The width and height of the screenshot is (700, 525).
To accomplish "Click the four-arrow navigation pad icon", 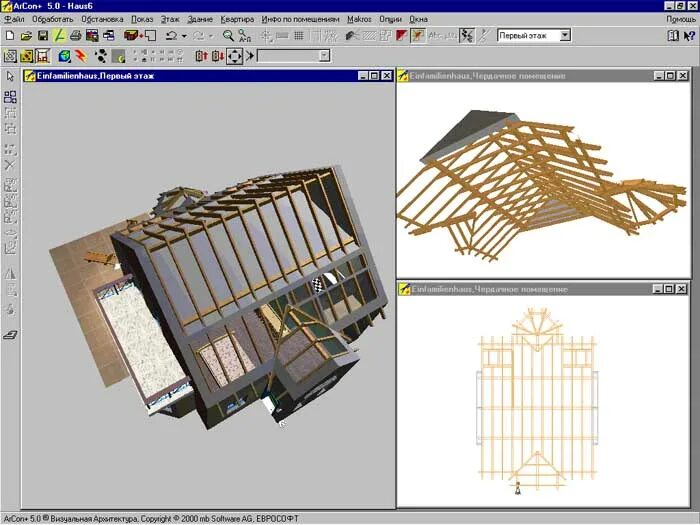I will click(234, 56).
